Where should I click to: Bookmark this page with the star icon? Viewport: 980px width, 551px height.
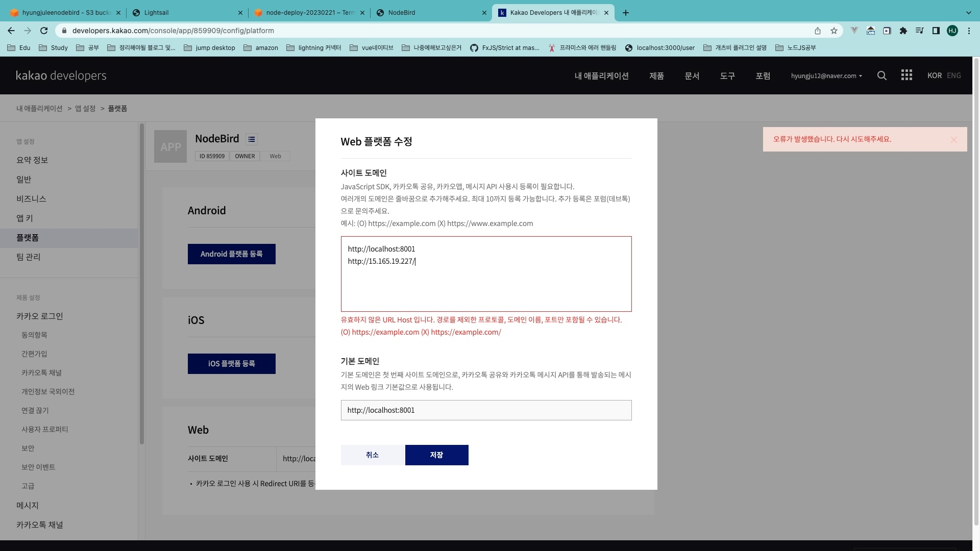point(834,31)
